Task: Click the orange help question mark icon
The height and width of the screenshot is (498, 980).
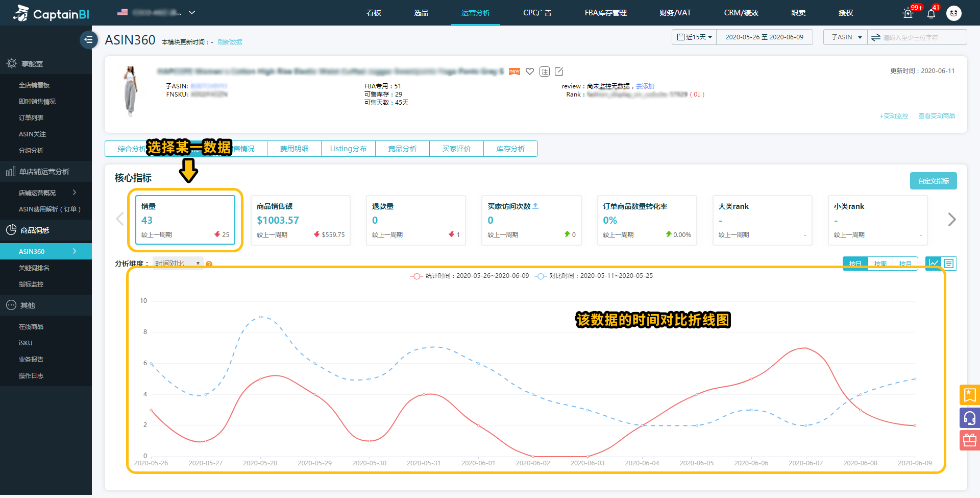Action: coord(209,264)
